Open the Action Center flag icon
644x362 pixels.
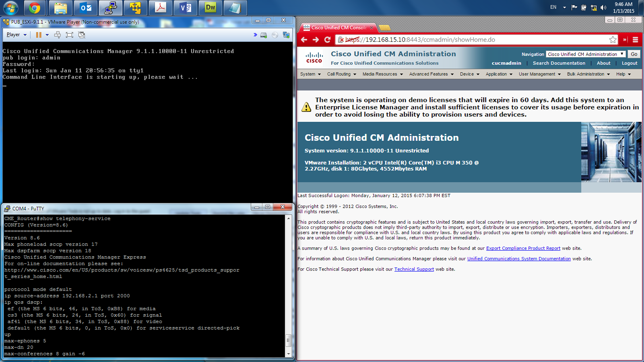click(574, 8)
